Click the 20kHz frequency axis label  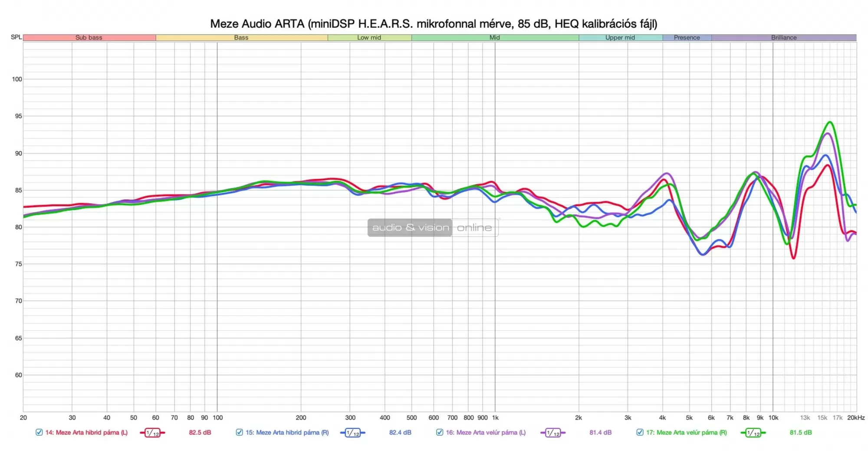[856, 418]
